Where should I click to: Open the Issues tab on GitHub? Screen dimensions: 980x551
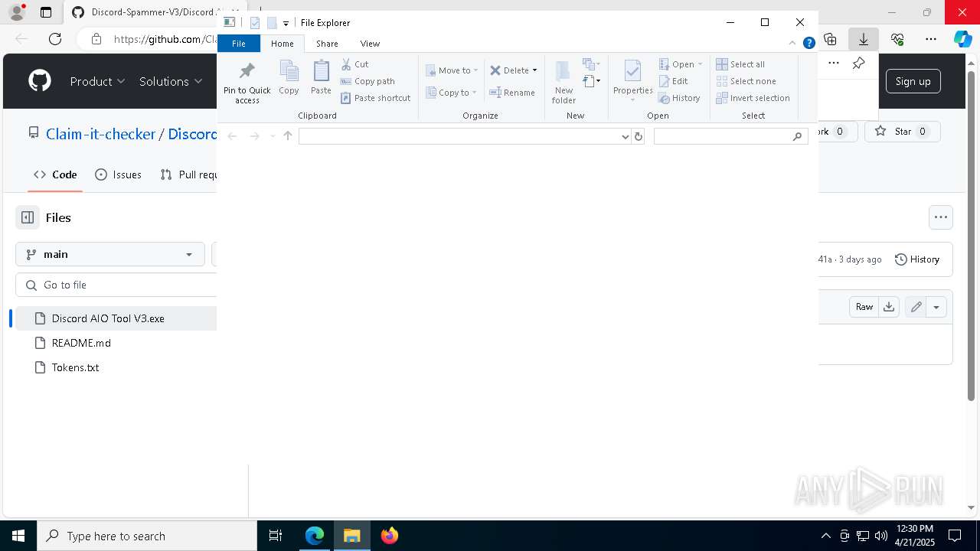pos(118,174)
